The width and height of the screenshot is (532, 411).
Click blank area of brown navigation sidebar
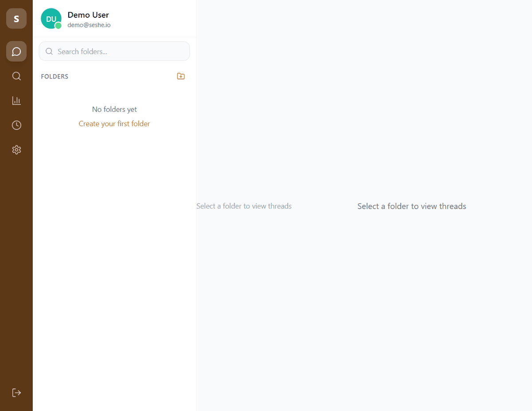pos(16,266)
